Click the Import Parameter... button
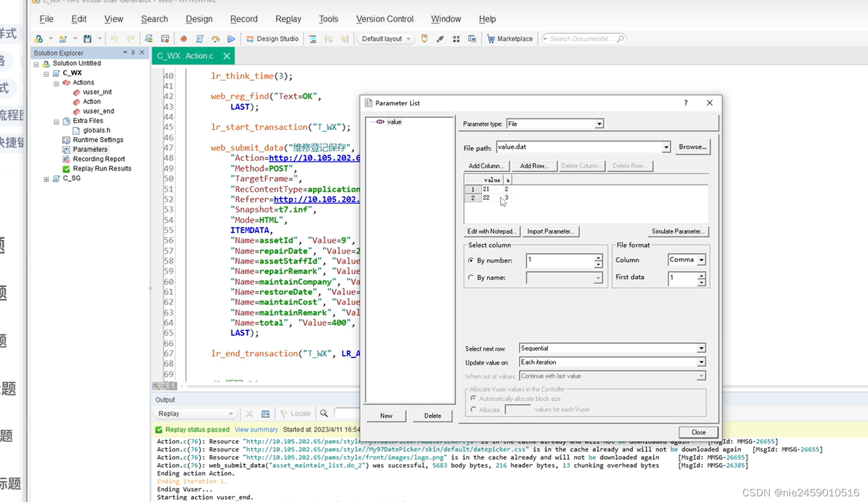 pyautogui.click(x=550, y=231)
